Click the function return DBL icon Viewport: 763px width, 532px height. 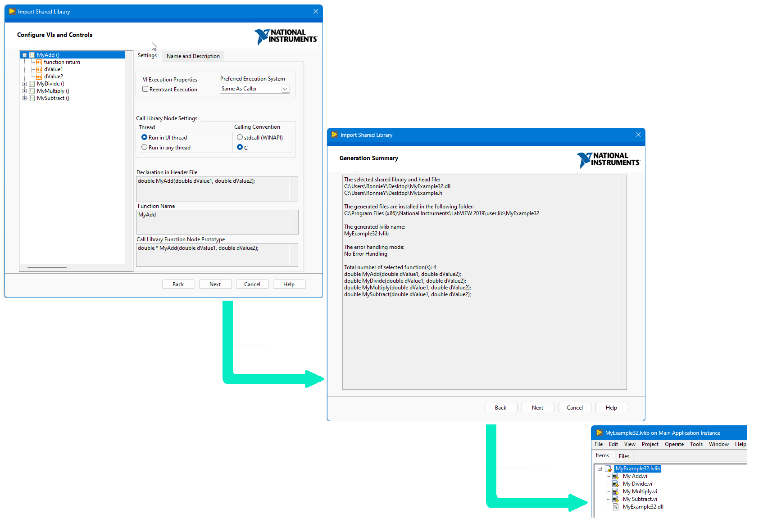[x=39, y=62]
